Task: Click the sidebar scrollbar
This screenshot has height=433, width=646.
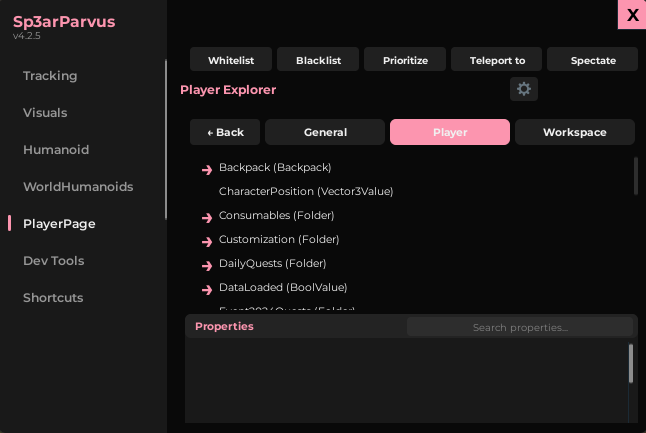Action: 166,139
